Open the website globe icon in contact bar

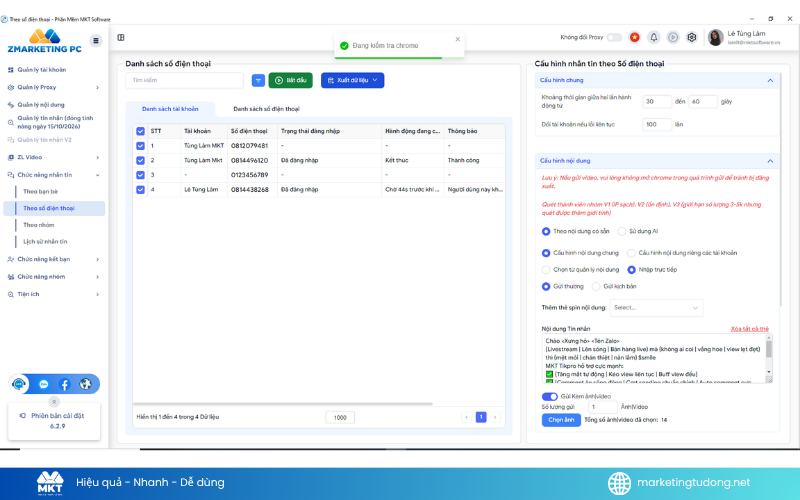tap(85, 384)
